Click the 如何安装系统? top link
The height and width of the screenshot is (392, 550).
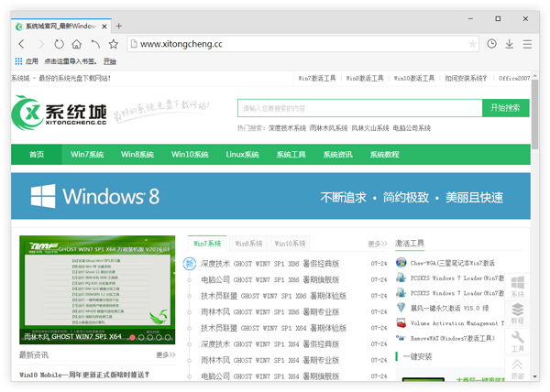[466, 78]
